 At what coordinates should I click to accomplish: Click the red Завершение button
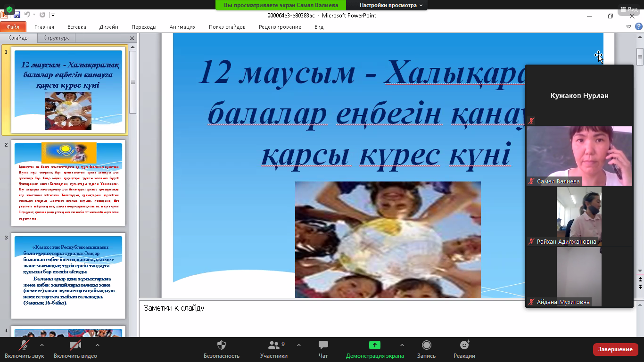[615, 349]
